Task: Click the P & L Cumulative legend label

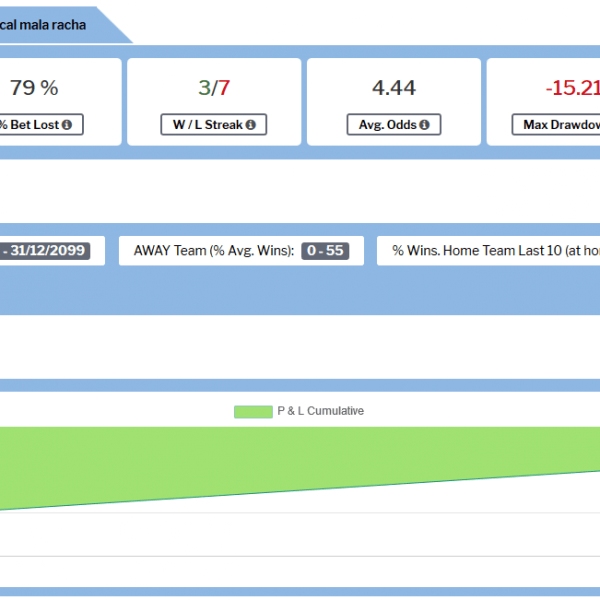Action: tap(320, 411)
